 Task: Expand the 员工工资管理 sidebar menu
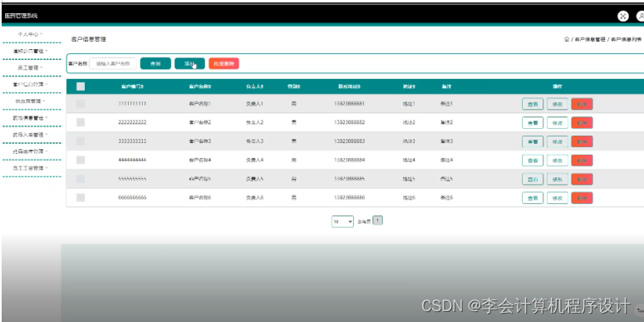30,168
